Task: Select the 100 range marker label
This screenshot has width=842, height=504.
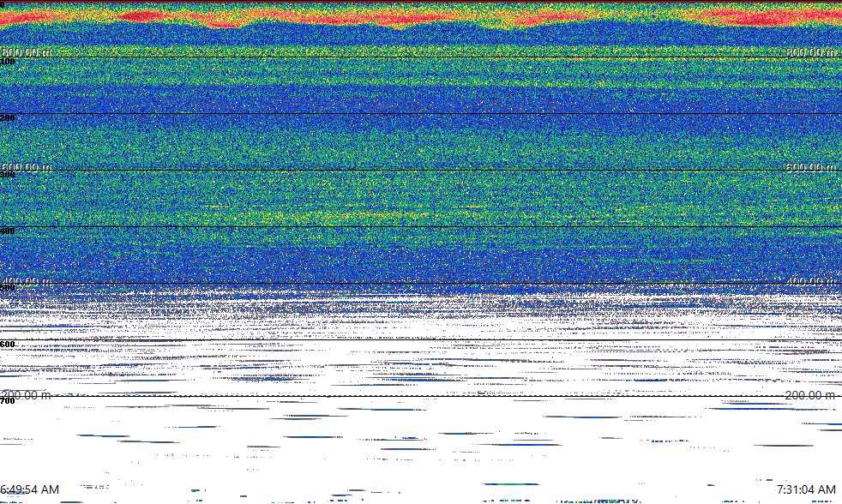Action: [x=8, y=62]
